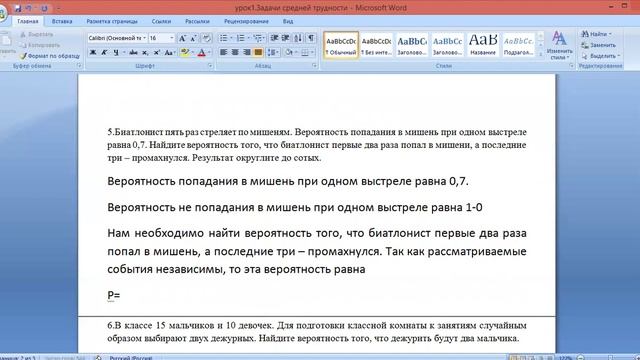Open the Styles pane launcher
Screen dimensions: 640x360
571,66
